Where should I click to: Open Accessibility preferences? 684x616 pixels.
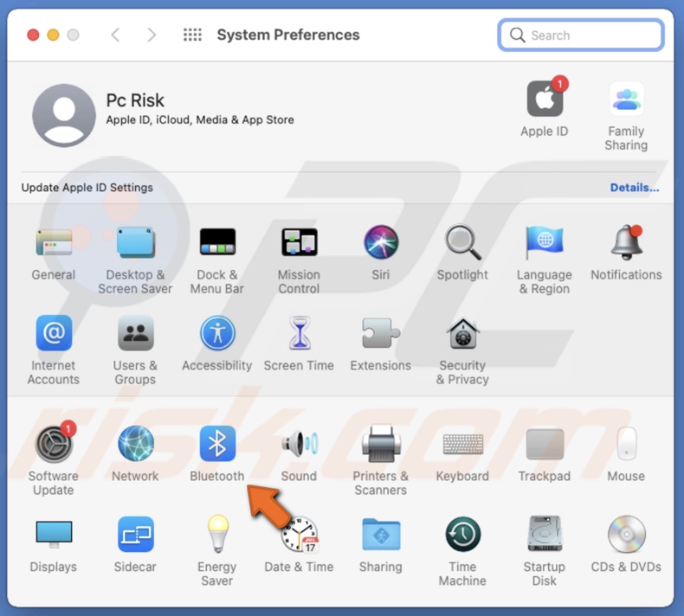pyautogui.click(x=217, y=335)
